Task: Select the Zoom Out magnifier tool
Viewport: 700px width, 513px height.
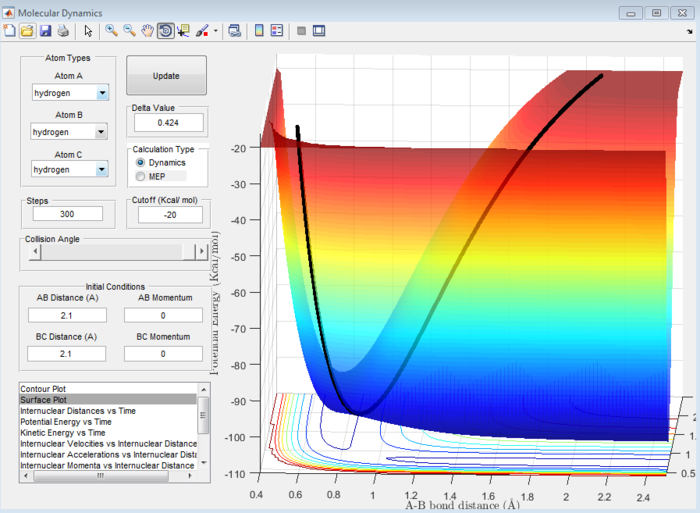Action: [129, 31]
